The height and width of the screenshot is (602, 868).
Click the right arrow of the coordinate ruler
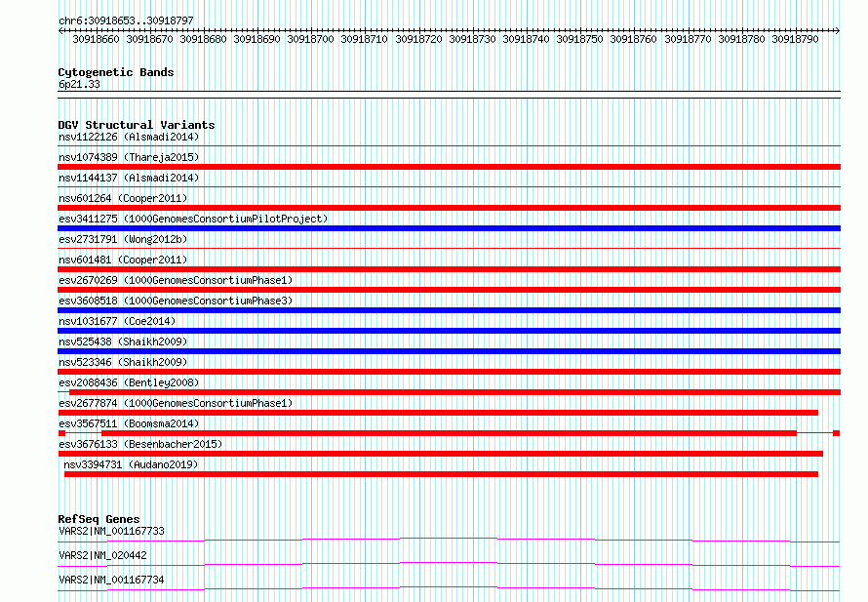(838, 31)
